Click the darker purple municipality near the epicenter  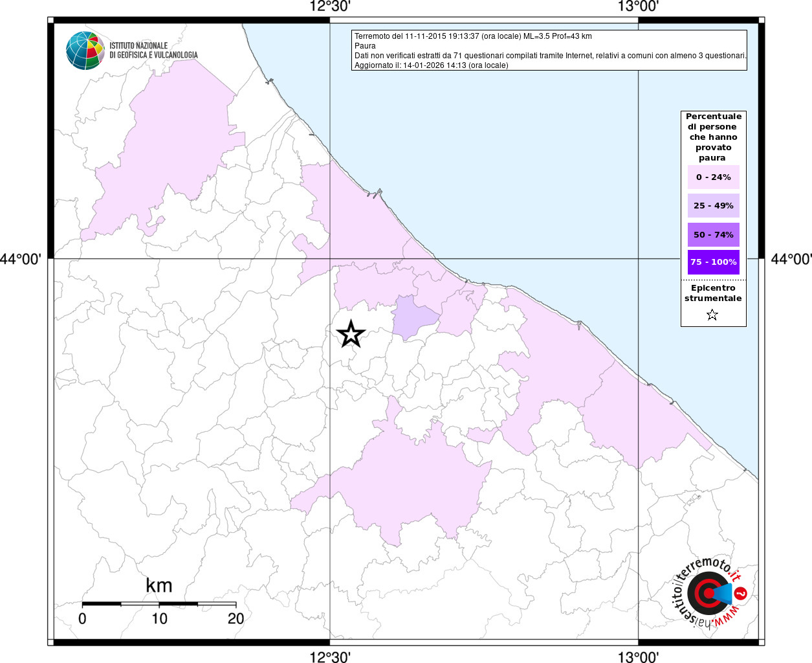coord(413,317)
